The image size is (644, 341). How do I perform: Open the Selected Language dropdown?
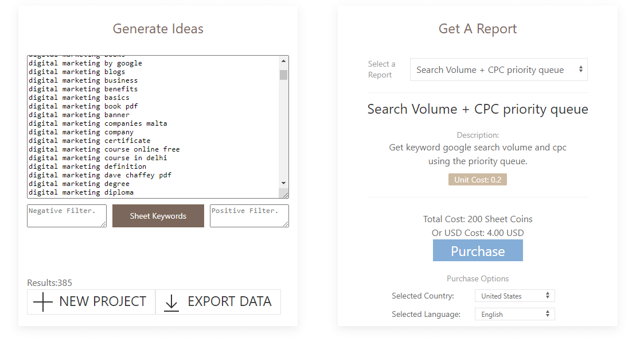point(514,314)
